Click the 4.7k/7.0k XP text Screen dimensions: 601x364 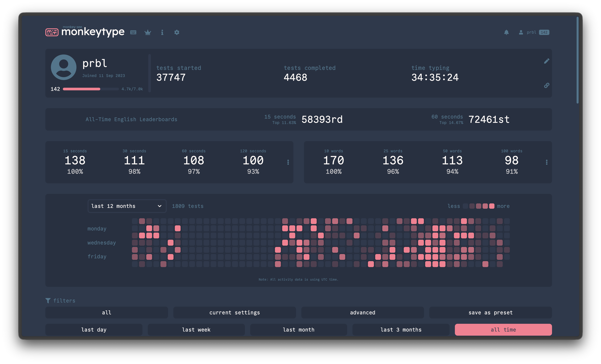coord(132,89)
